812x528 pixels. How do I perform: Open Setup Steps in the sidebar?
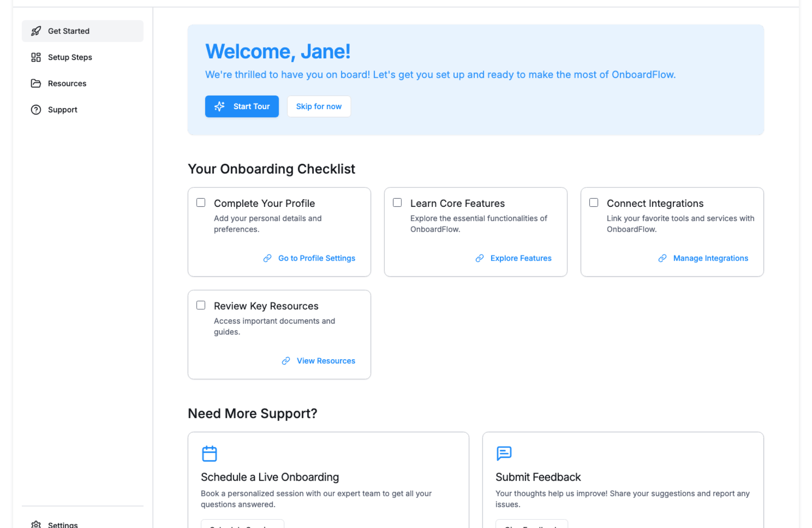click(x=70, y=57)
